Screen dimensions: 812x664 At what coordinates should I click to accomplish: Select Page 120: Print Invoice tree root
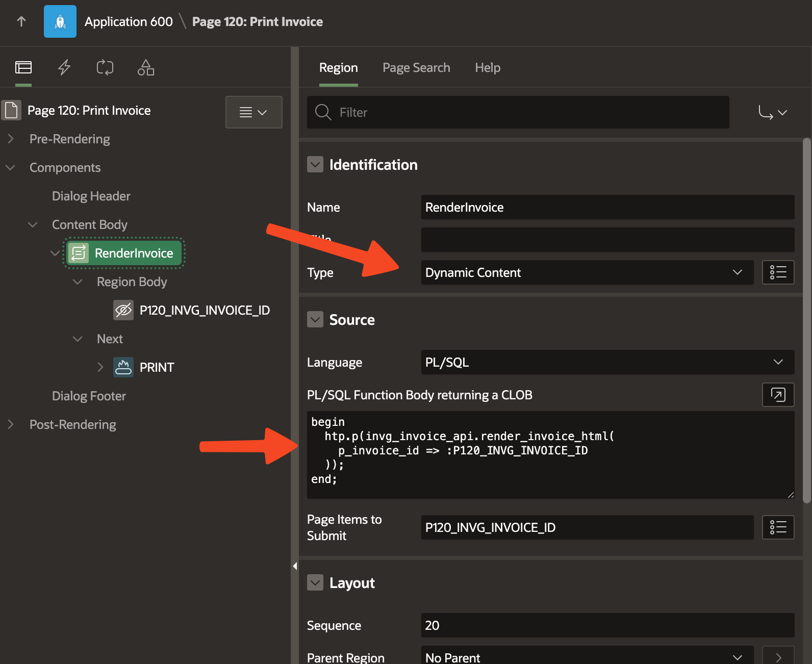(x=89, y=110)
